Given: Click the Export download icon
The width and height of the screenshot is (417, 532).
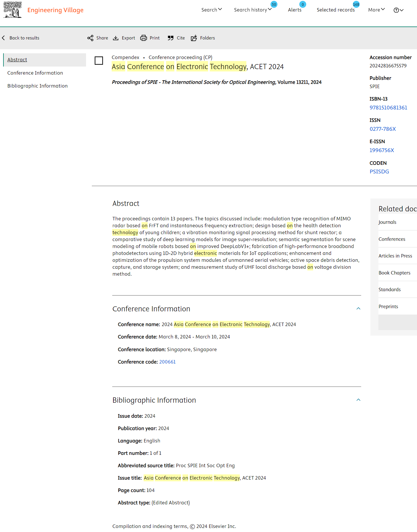Looking at the screenshot, I should (116, 38).
